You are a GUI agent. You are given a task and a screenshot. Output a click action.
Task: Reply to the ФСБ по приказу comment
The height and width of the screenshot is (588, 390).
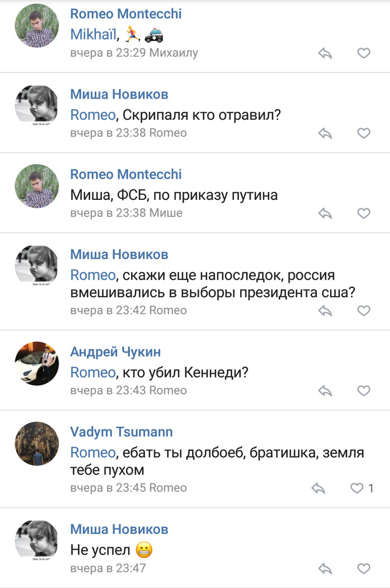coord(325,213)
